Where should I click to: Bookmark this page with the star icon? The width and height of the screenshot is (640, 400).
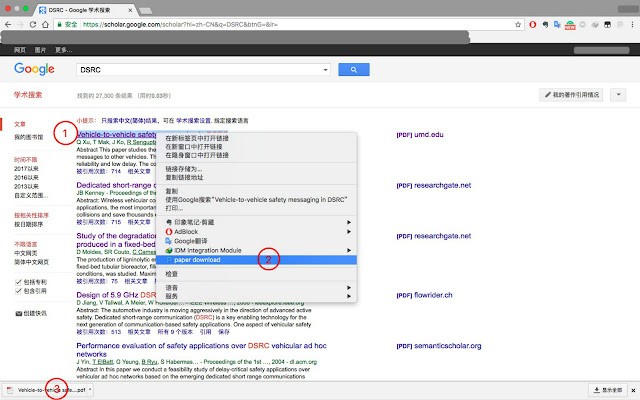518,24
